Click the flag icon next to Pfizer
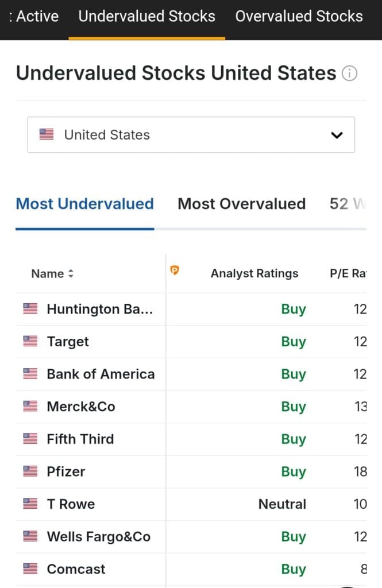This screenshot has width=382, height=588. tap(30, 471)
